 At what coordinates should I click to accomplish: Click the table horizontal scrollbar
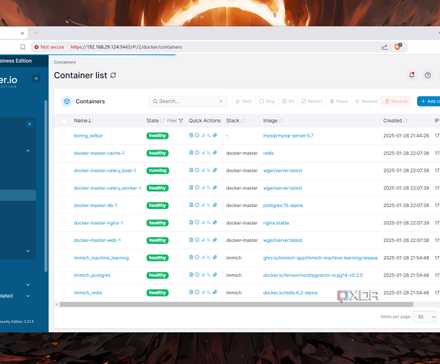[236, 304]
